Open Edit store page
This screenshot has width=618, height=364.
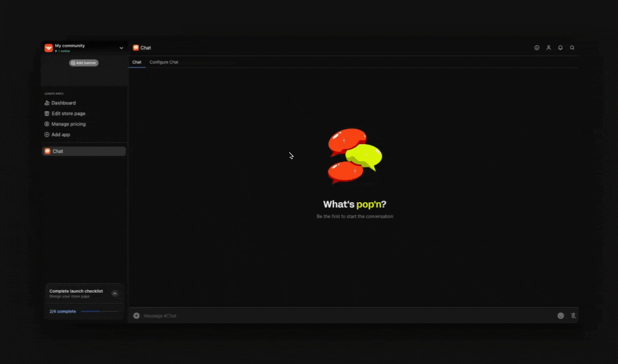coord(65,113)
